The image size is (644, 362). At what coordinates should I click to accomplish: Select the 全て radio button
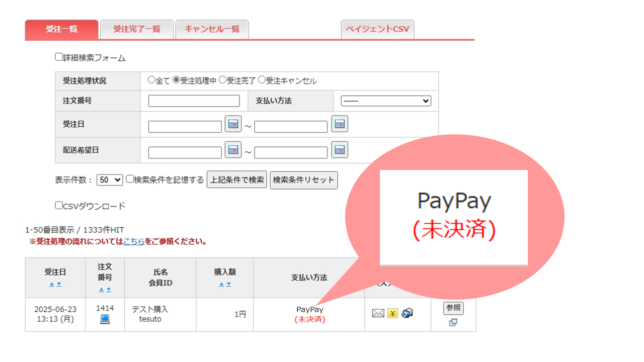151,80
